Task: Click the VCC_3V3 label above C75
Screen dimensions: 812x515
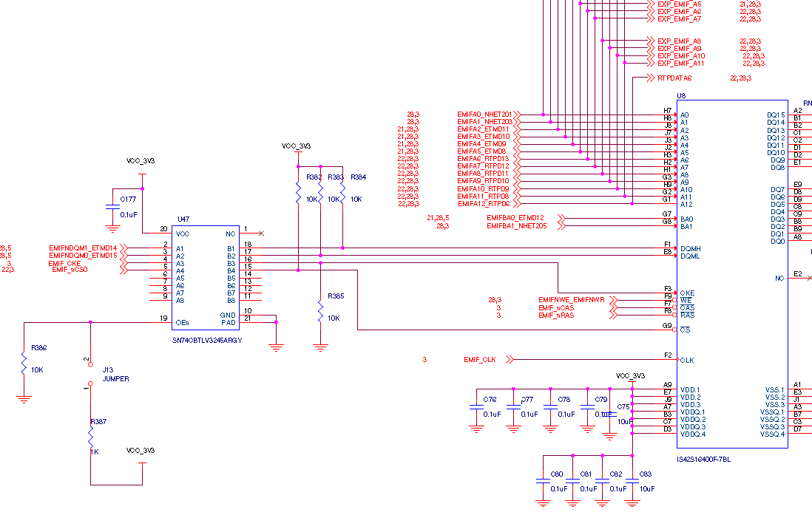Action: pyautogui.click(x=630, y=376)
